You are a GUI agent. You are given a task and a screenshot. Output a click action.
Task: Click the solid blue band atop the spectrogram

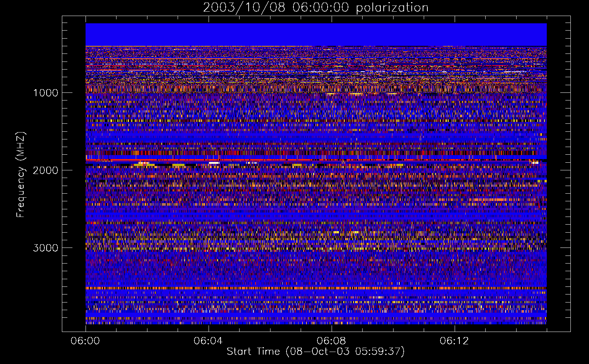point(316,35)
